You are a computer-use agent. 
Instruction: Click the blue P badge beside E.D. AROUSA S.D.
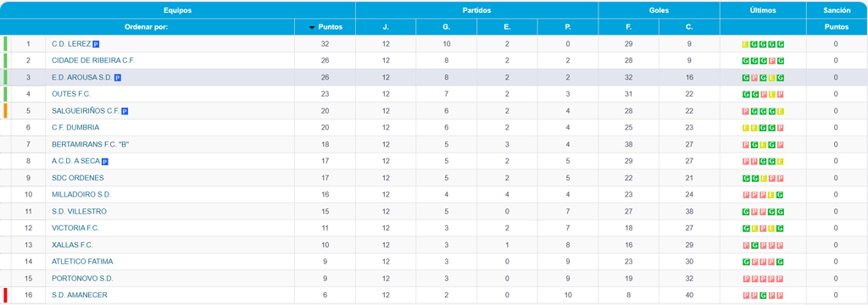coord(117,78)
